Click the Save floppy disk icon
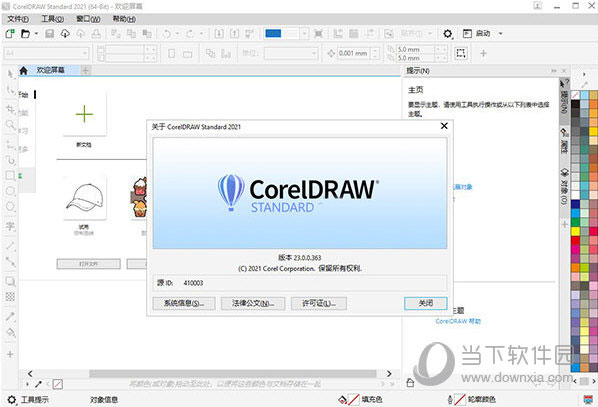This screenshot has width=598, height=407. coord(50,34)
